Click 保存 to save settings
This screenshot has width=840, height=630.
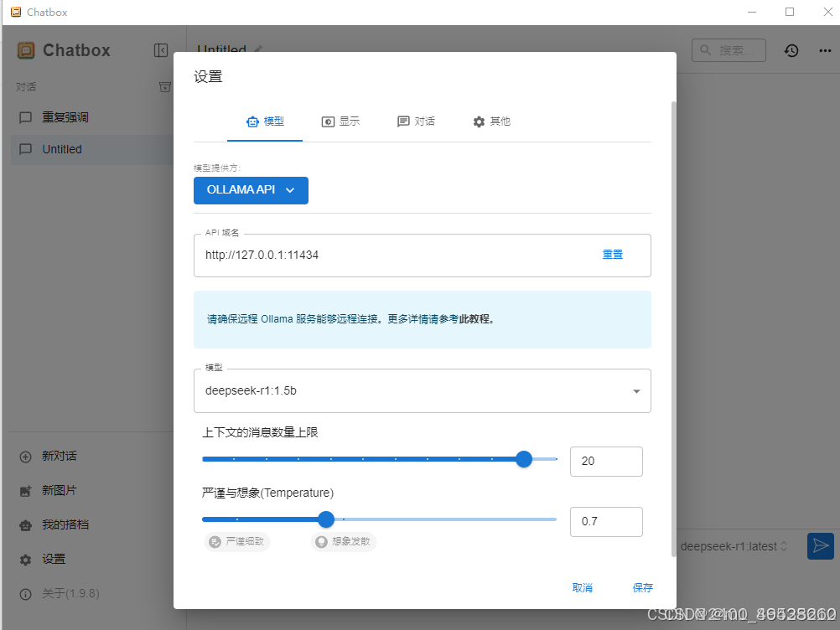643,588
